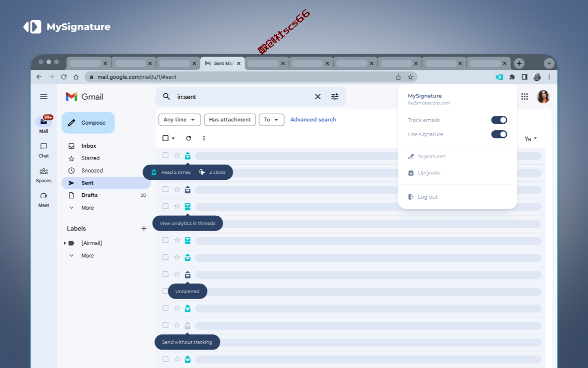Star the first email in list
The image size is (588, 368).
coord(177,155)
